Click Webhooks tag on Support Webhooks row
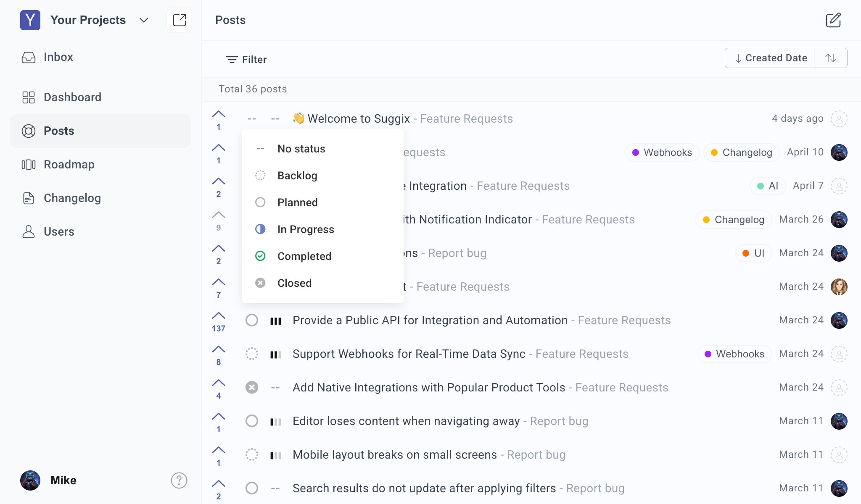The width and height of the screenshot is (861, 504). click(x=734, y=354)
